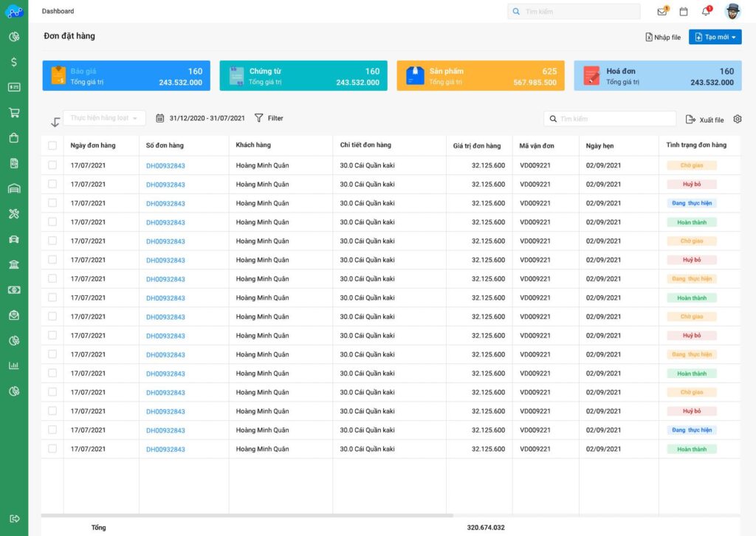Open notifications bell icon

[x=705, y=12]
